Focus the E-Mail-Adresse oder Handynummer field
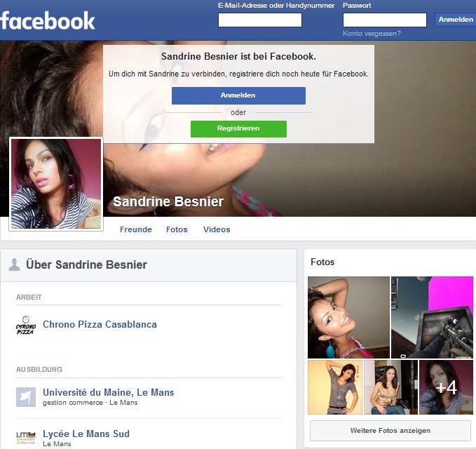 pyautogui.click(x=260, y=20)
